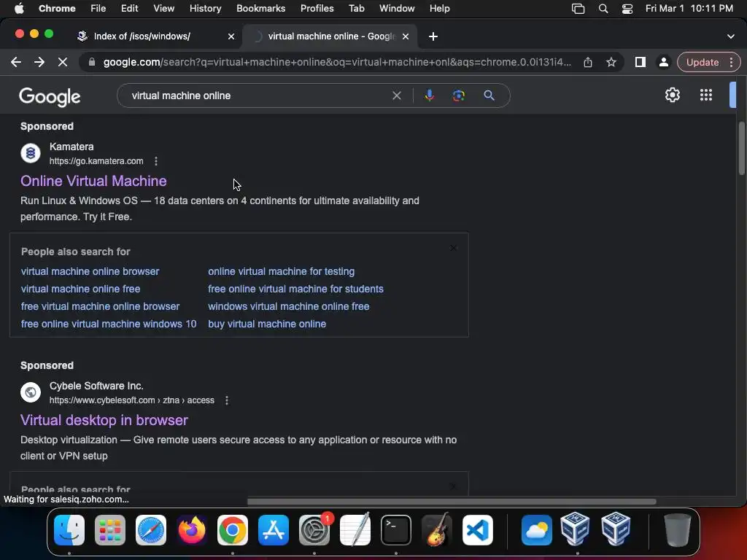Screen dimensions: 747x560
Task: Click the horizontal scrollbar at page bottom
Action: [451, 502]
